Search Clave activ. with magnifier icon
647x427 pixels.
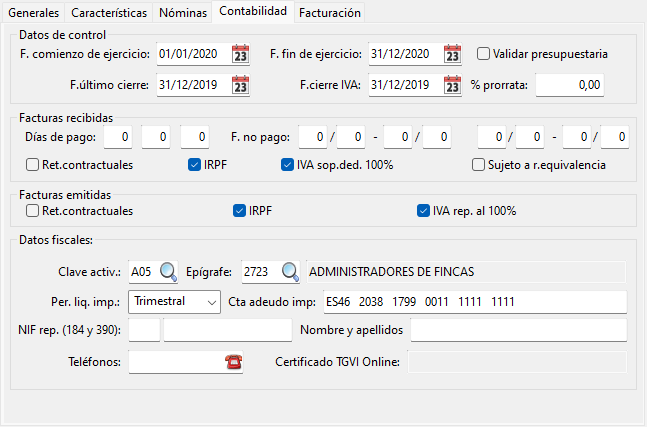click(x=168, y=272)
